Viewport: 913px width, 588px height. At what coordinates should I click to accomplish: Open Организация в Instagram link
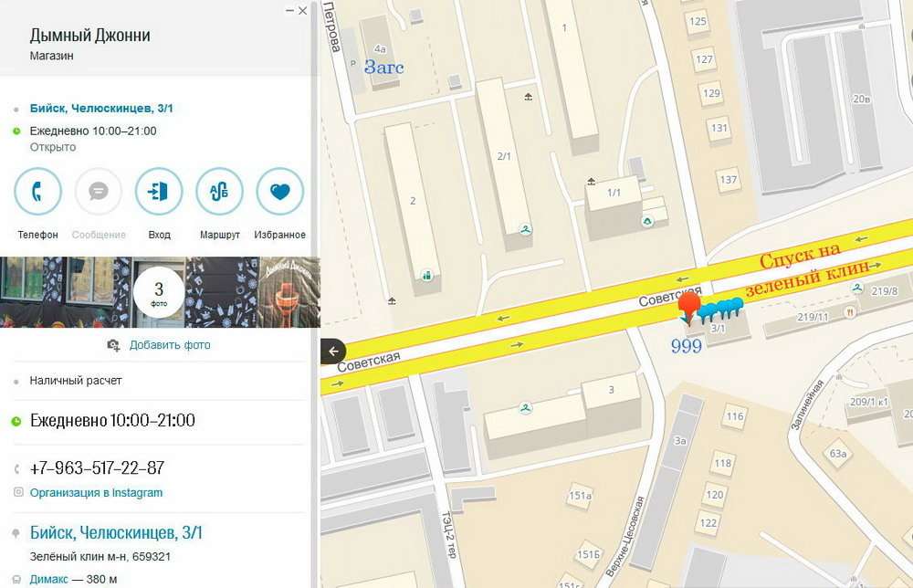[x=96, y=492]
